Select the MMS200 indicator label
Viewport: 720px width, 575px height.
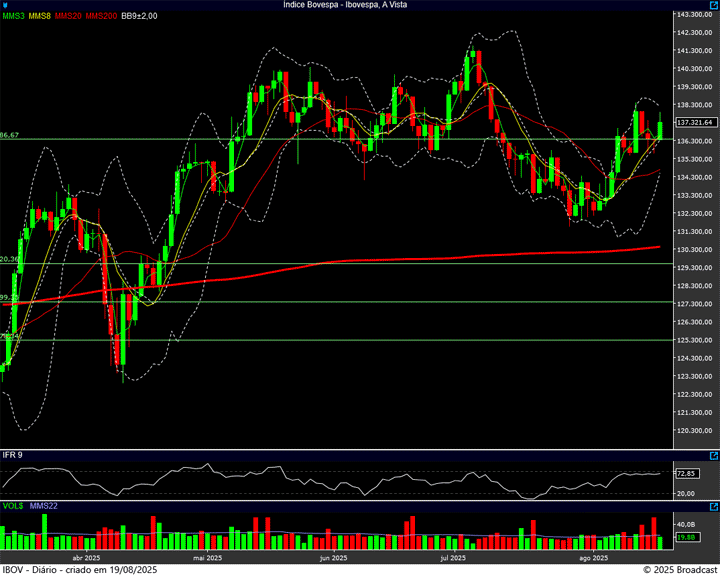pyautogui.click(x=101, y=16)
